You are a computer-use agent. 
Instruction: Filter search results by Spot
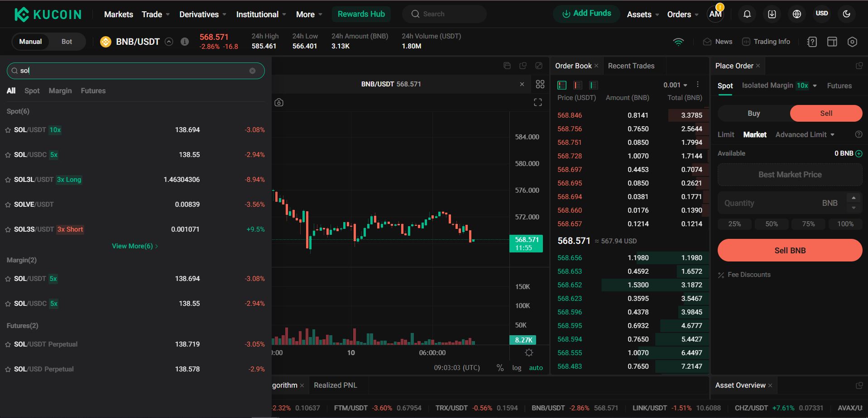click(x=32, y=90)
